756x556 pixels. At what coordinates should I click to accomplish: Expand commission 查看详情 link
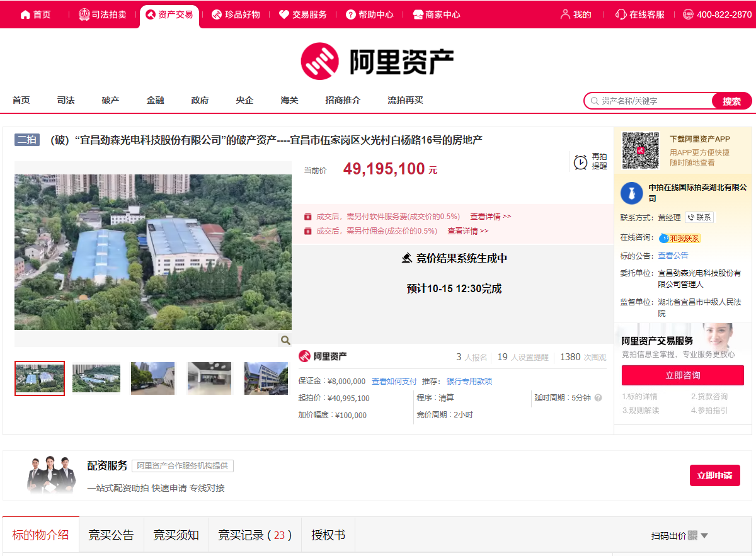pyautogui.click(x=467, y=231)
